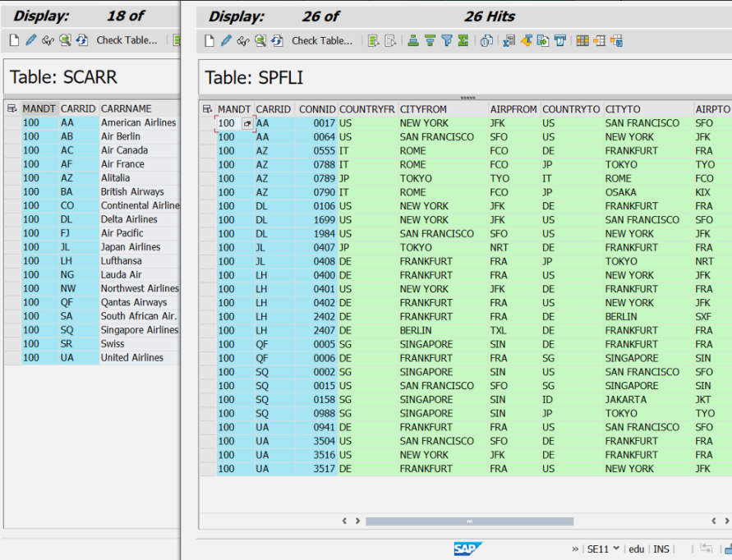Expand status bar with double-arrow icon

point(575,549)
